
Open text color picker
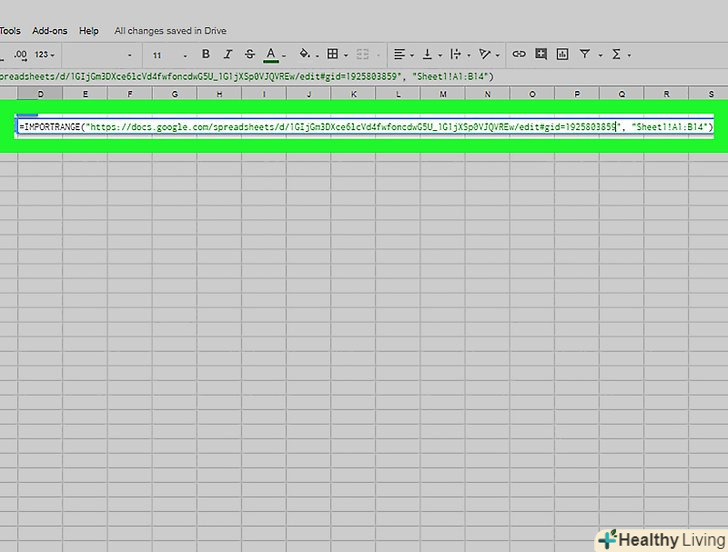(x=271, y=54)
